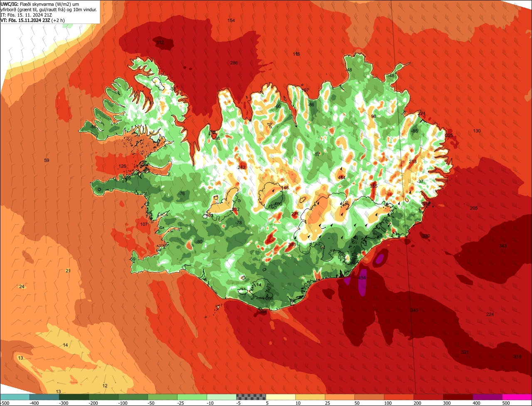The image size is (532, 406).
Task: Click the green swatch between -100 and -50
Action: coord(133,397)
